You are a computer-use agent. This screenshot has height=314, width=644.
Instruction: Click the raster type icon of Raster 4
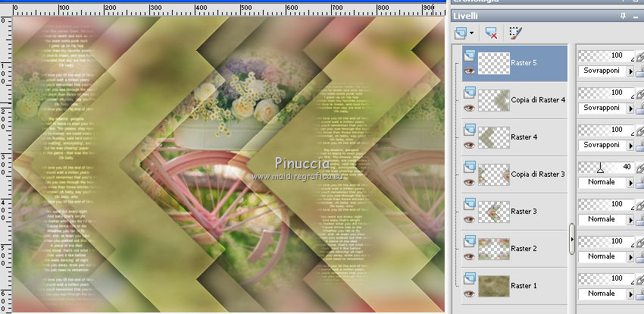(470, 130)
